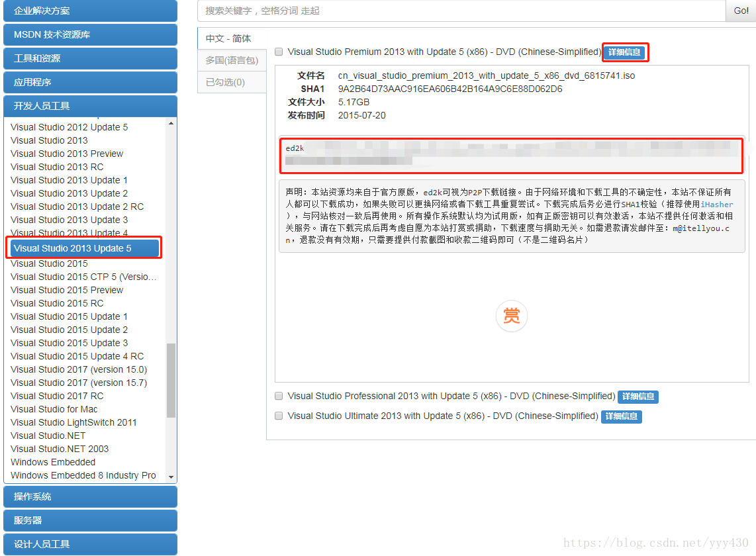Select Windows Embedded 8 Industry Pro
This screenshot has height=556, width=756.
click(83, 475)
